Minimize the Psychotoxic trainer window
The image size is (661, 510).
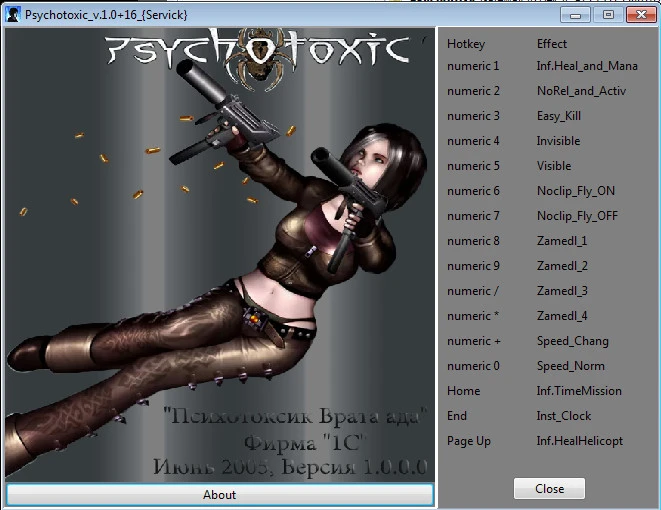575,15
